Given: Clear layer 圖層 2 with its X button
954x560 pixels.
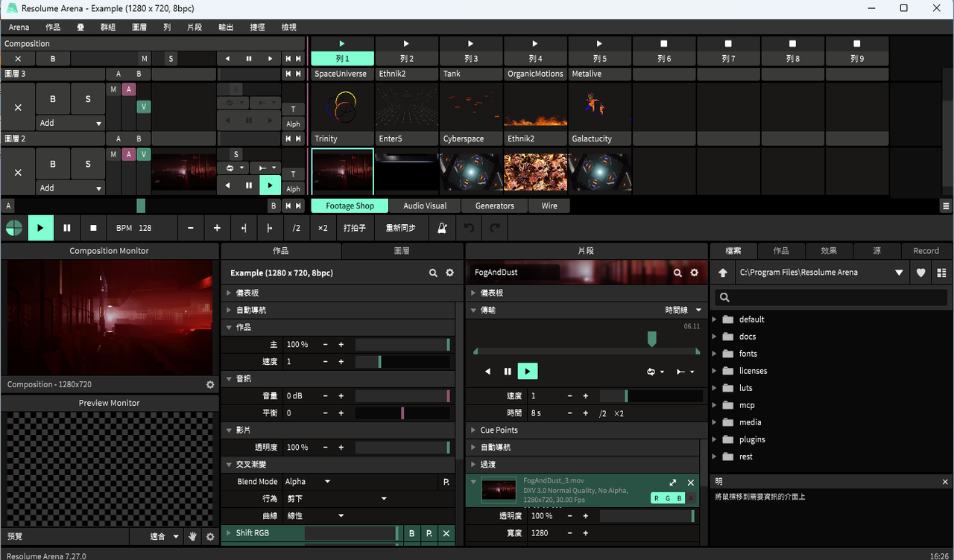Looking at the screenshot, I should [x=18, y=173].
